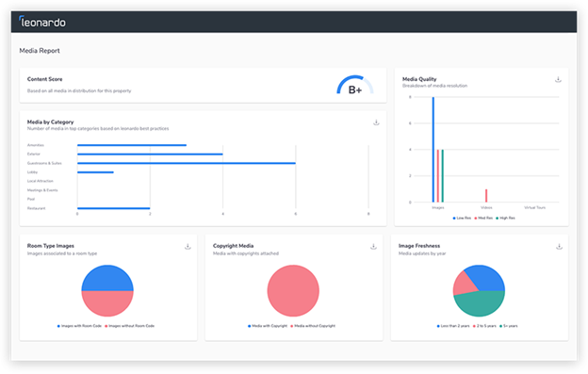Click the Videos axis label
This screenshot has width=588, height=374.
coord(486,207)
